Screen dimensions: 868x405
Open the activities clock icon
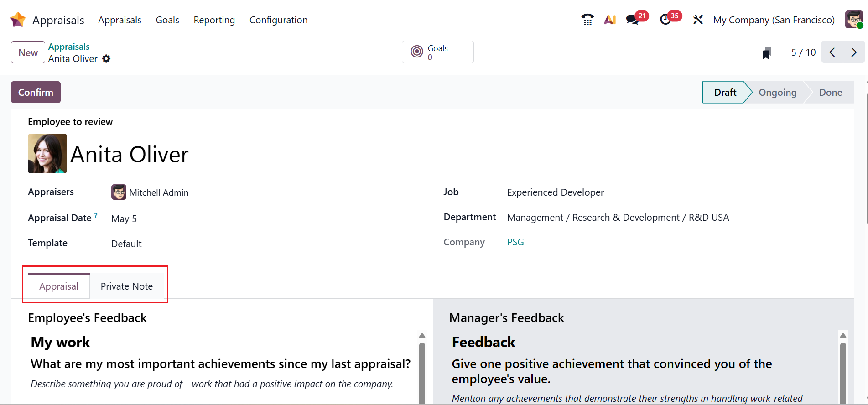[665, 20]
